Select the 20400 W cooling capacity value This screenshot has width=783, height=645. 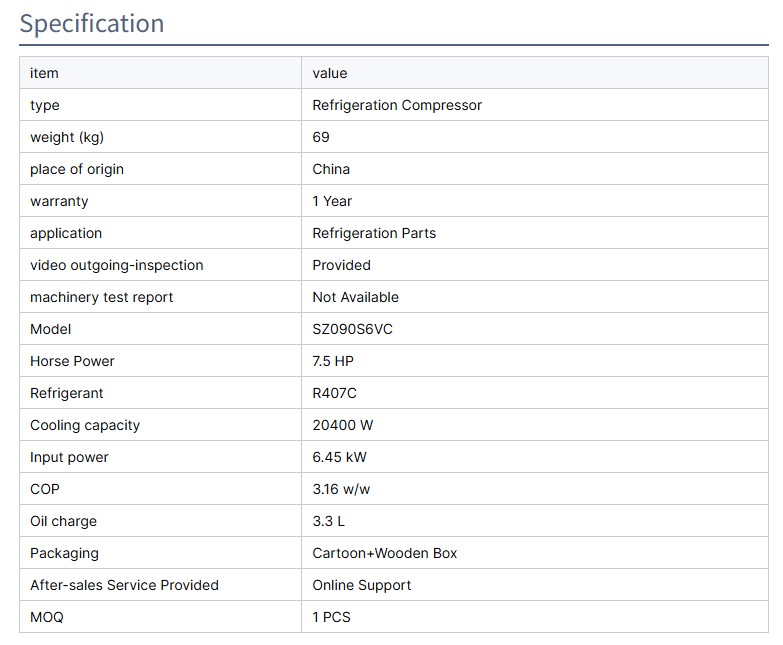[x=342, y=425]
